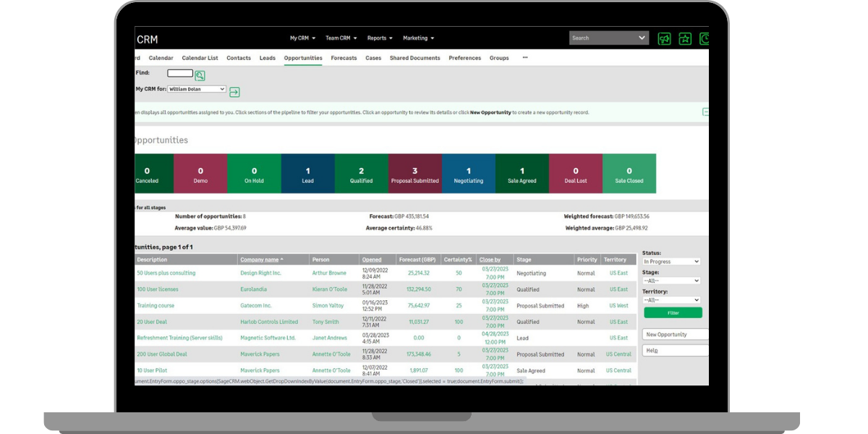
Task: Switch to the Calendar List tab
Action: click(200, 58)
